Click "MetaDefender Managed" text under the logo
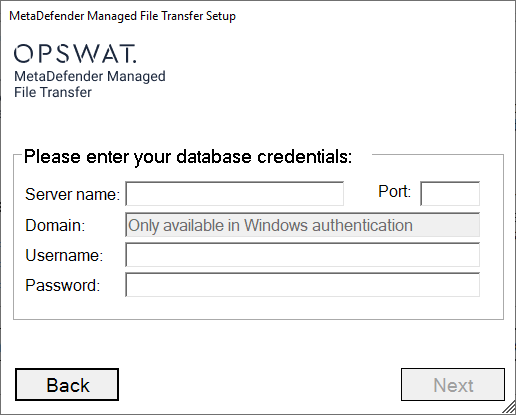 [x=90, y=76]
